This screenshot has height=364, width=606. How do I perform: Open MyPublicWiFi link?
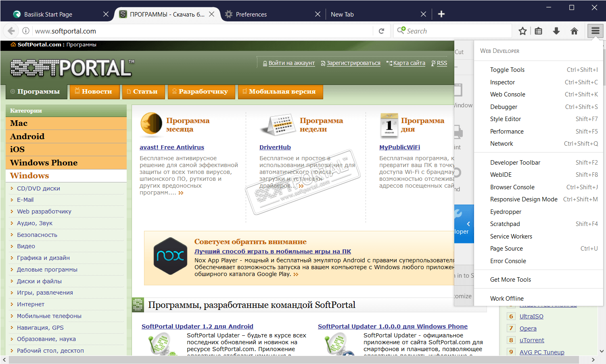point(399,147)
